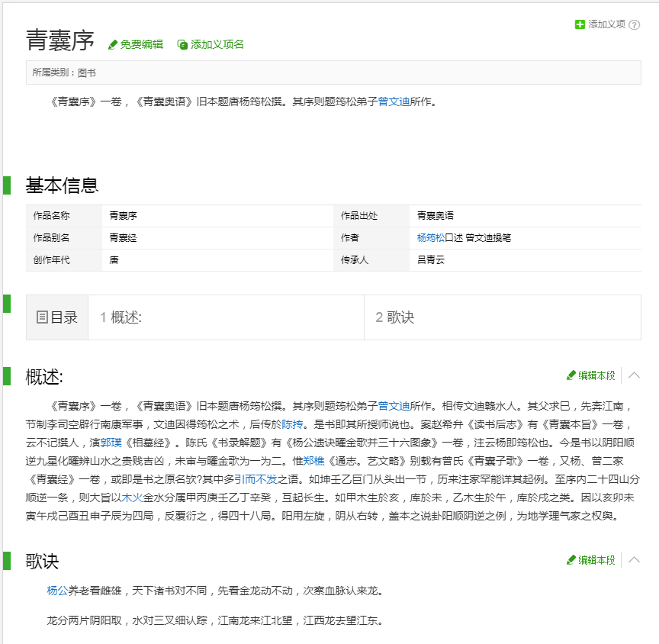Viewport: 659px width, 644px height.
Task: Click the verse line starting 龙分两片阴阳取
Action: [x=215, y=620]
